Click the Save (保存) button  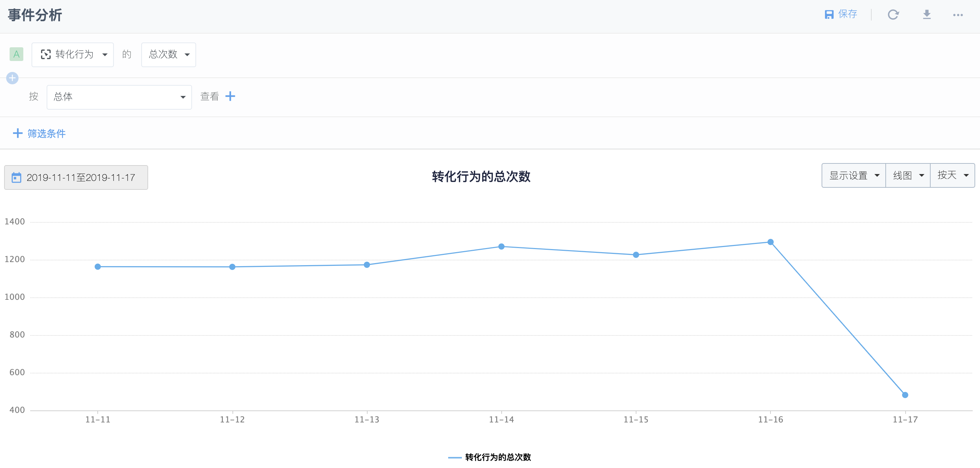click(841, 14)
